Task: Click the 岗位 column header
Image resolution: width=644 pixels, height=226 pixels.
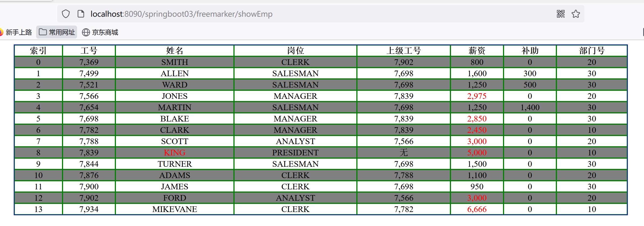Action: 295,51
